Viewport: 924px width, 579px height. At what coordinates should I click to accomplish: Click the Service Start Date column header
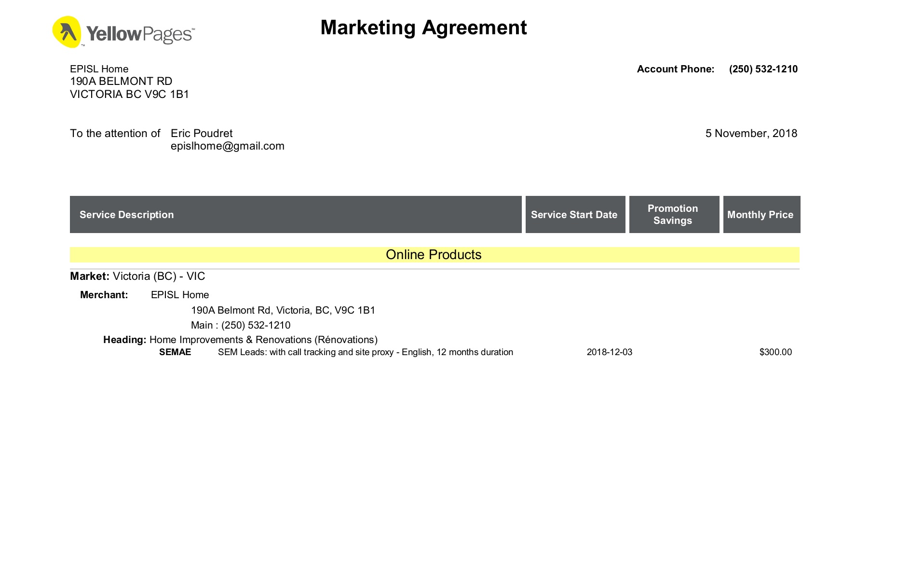pos(574,215)
